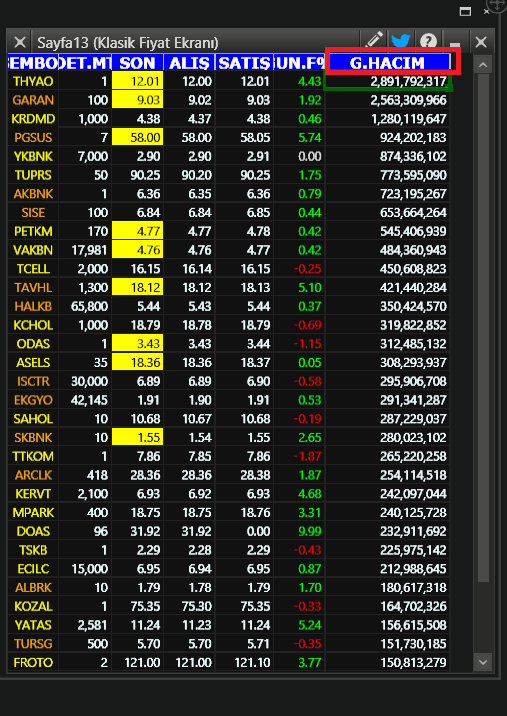The height and width of the screenshot is (716, 507).
Task: Sort by the G.HACIM column header
Action: click(x=387, y=63)
